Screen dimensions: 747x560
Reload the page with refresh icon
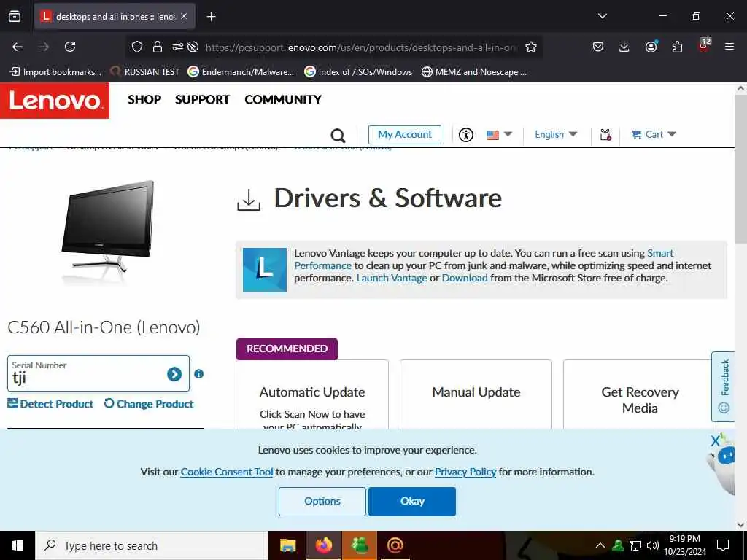[x=70, y=47]
